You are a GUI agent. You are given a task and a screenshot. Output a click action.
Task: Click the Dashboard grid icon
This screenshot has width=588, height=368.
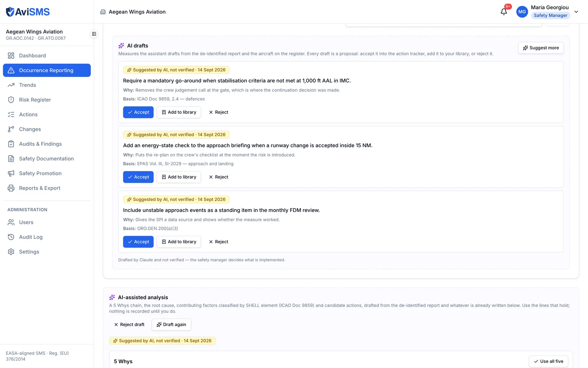pyautogui.click(x=11, y=56)
